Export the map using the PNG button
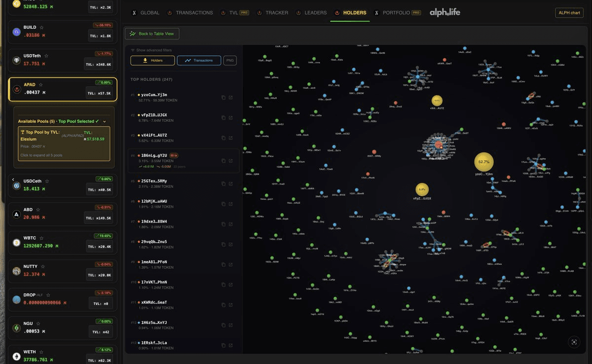The image size is (592, 364). 230,60
